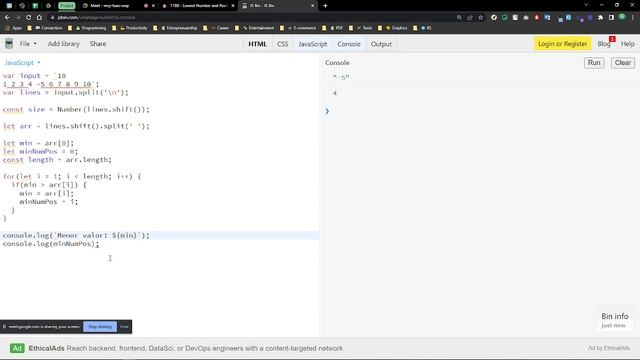The image size is (640, 360).
Task: Clear the console output
Action: pyautogui.click(x=623, y=63)
